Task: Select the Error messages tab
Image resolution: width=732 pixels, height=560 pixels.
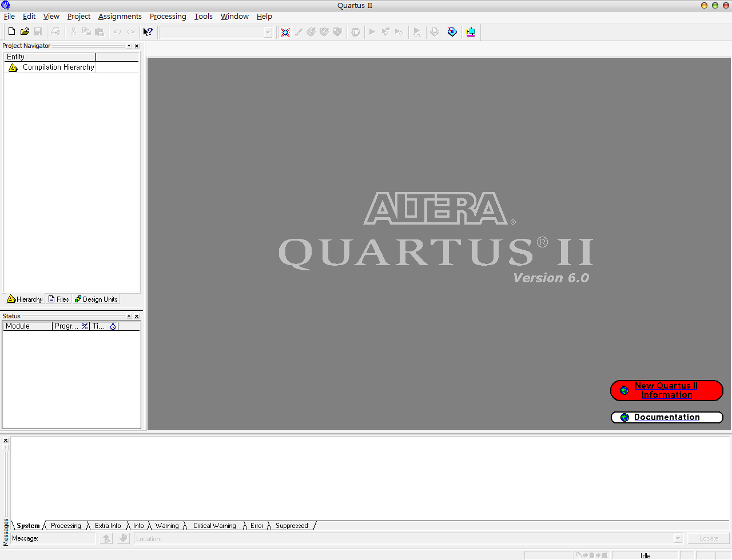Action: (257, 526)
